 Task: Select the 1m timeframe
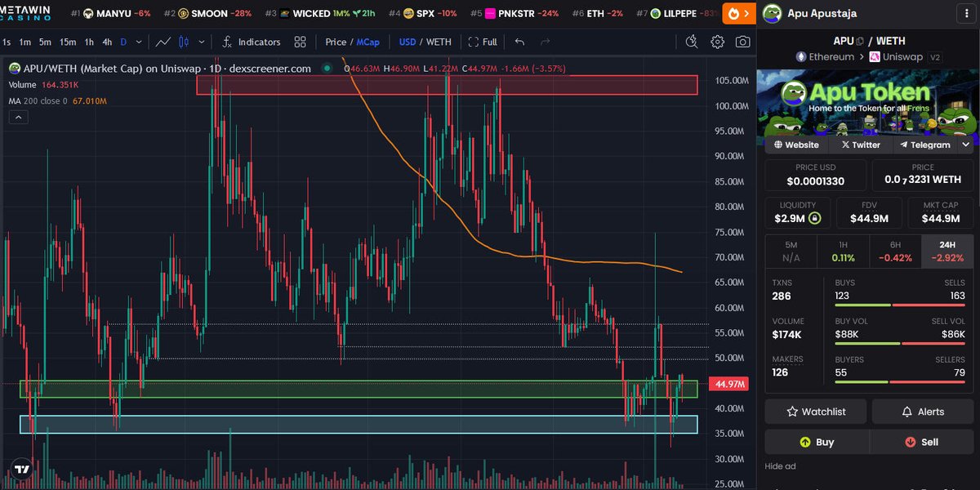[25, 42]
